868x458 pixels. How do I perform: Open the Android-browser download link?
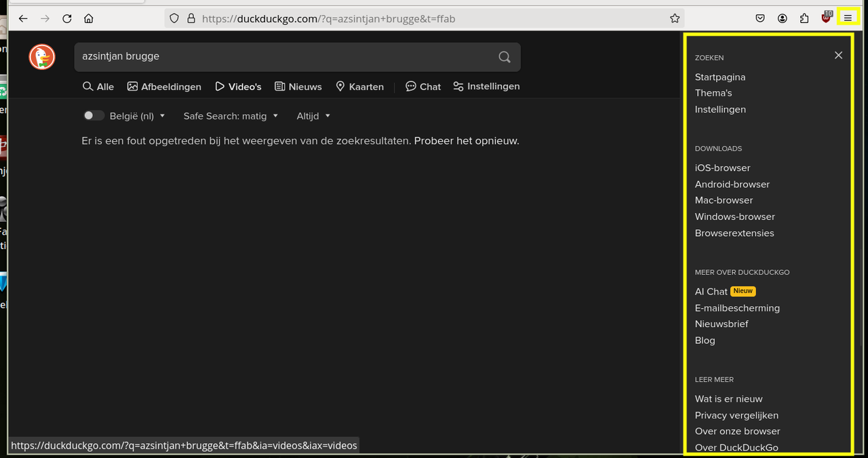[732, 185]
